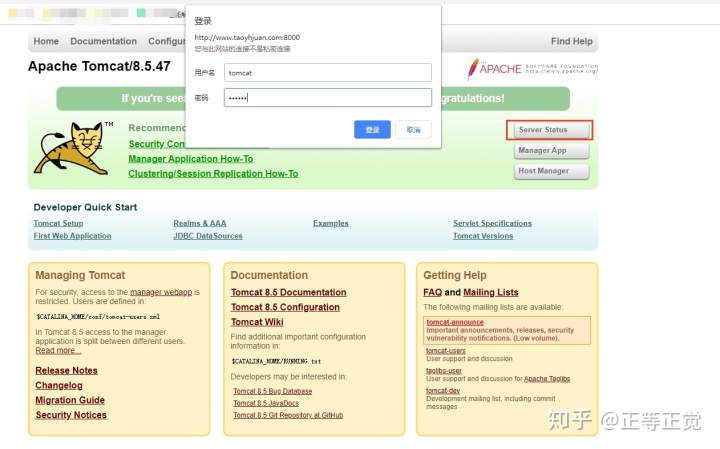Focus the password input field
Screen dimensions: 720x449
(327, 97)
